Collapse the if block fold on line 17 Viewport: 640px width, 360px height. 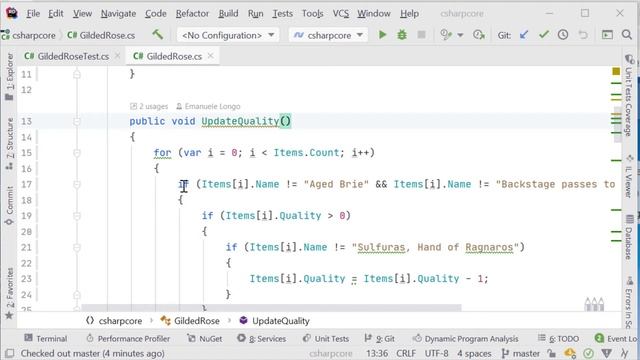point(77,184)
